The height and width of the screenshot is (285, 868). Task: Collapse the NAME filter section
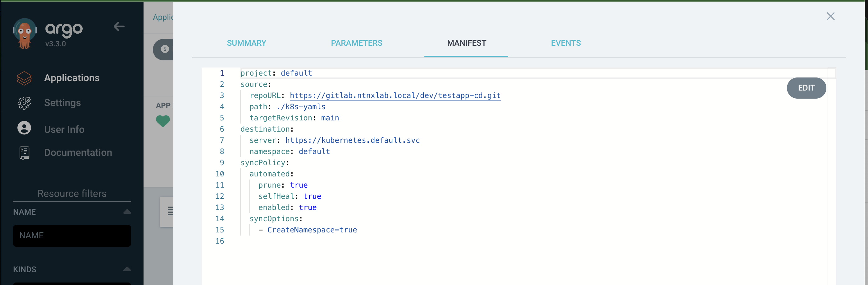click(x=127, y=212)
